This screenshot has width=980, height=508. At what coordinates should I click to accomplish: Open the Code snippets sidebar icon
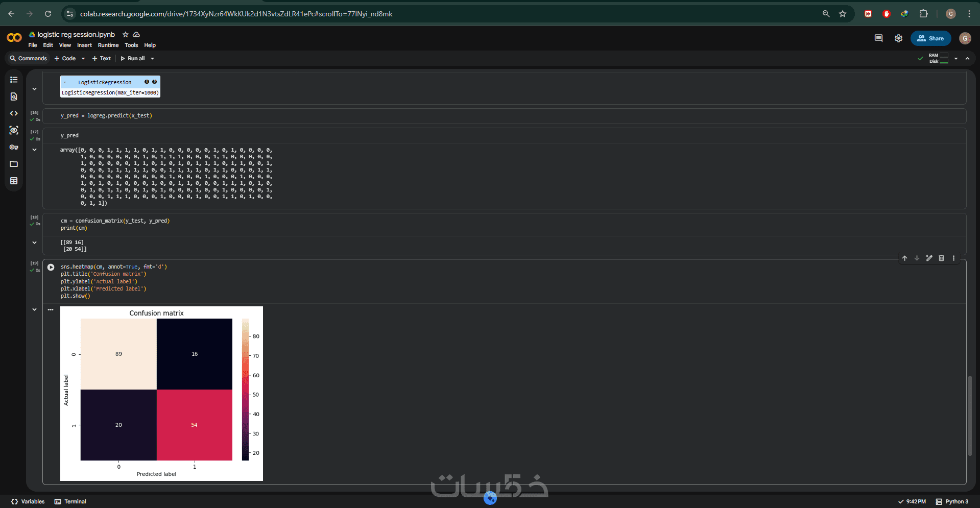pos(14,113)
